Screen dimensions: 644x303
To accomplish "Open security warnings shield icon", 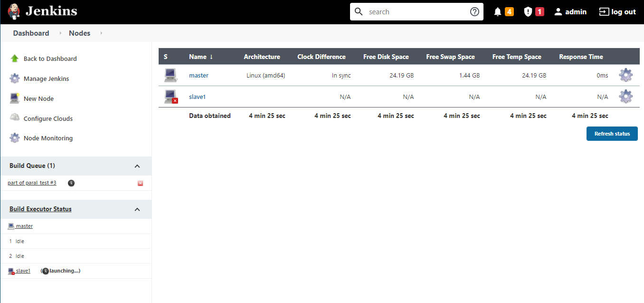I will tap(528, 12).
